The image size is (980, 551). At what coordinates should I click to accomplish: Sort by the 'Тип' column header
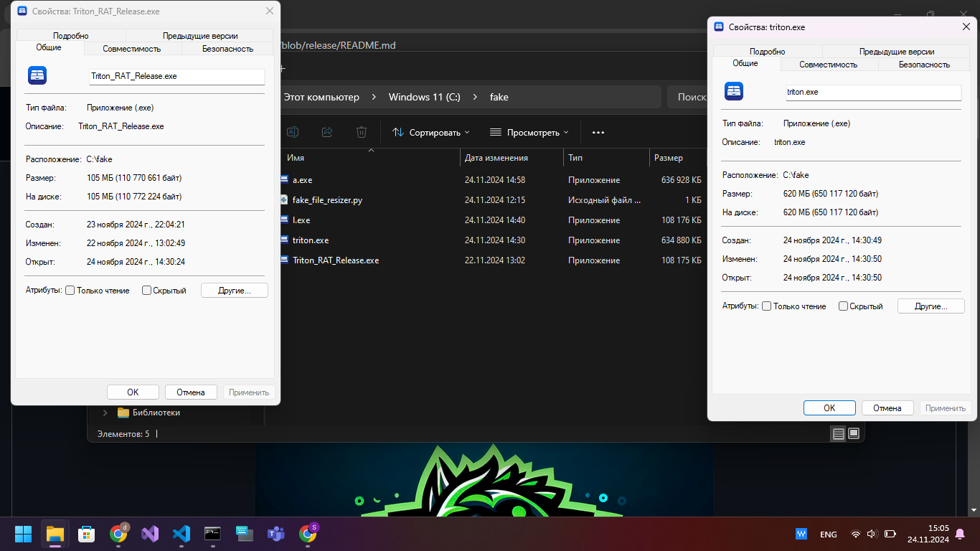[x=606, y=158]
